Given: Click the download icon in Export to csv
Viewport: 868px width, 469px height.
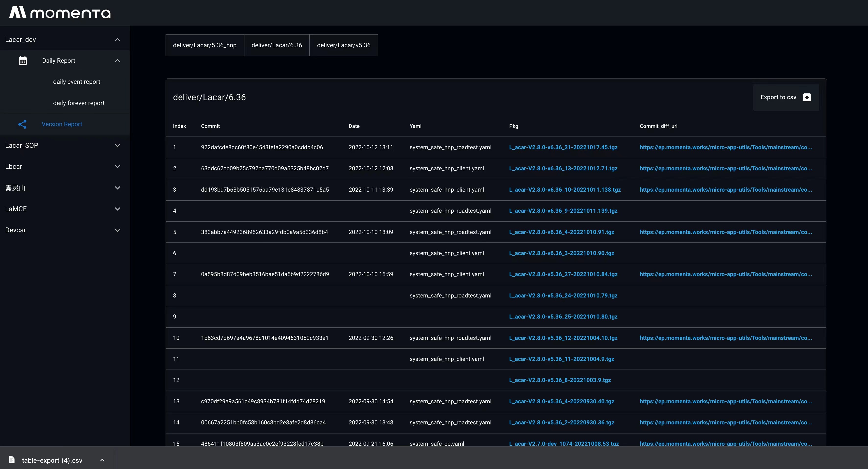Looking at the screenshot, I should point(807,97).
